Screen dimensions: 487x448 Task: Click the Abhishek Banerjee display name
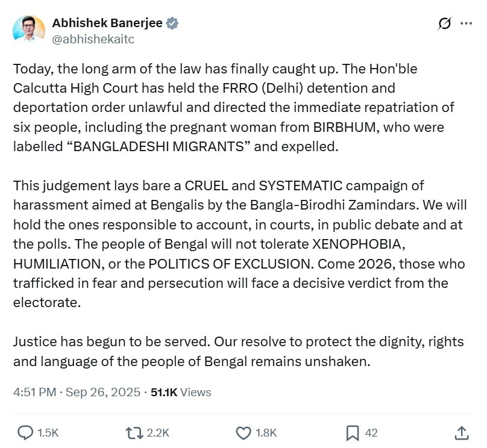pyautogui.click(x=107, y=23)
